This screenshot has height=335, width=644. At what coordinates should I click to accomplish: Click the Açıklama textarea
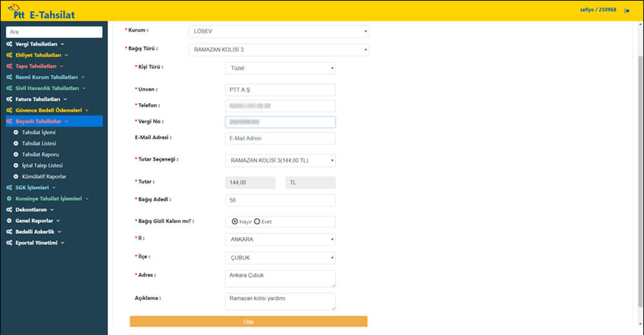(x=280, y=301)
